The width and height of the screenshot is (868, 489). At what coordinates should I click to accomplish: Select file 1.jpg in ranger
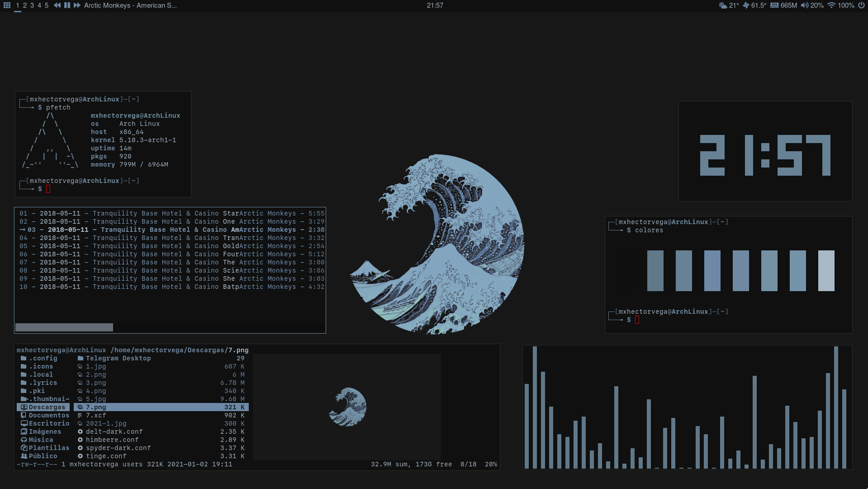click(x=161, y=366)
